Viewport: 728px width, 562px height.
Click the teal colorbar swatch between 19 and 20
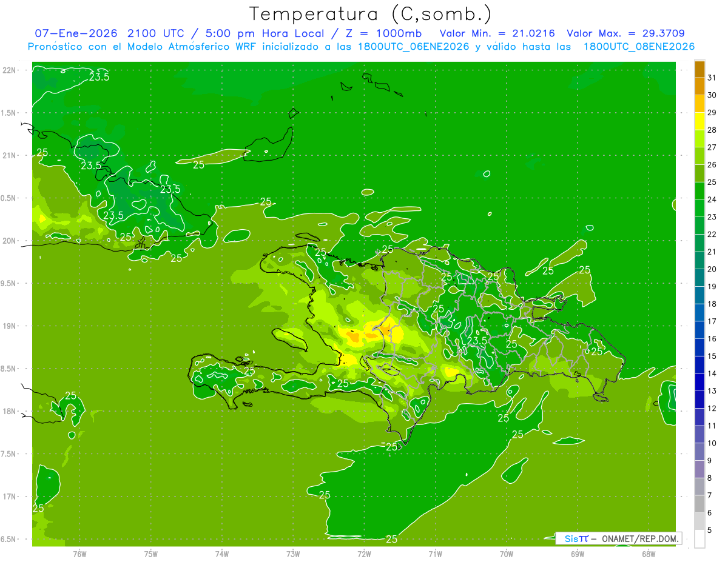tap(699, 278)
